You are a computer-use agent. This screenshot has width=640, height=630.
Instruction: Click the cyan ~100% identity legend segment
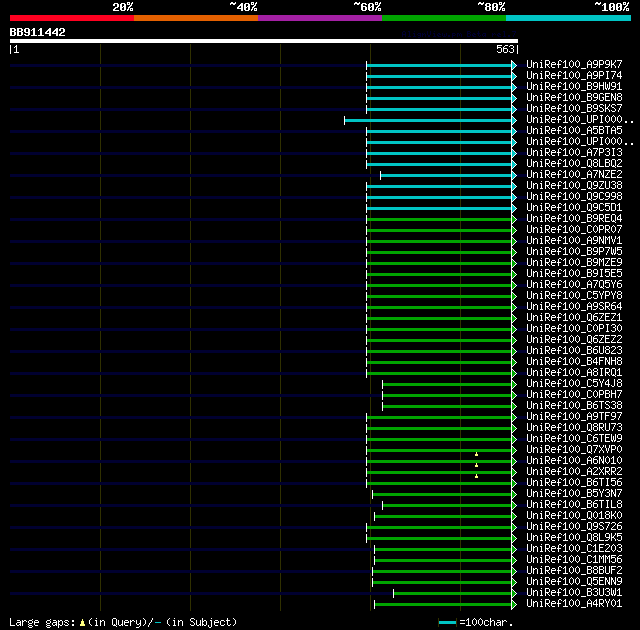[568, 18]
